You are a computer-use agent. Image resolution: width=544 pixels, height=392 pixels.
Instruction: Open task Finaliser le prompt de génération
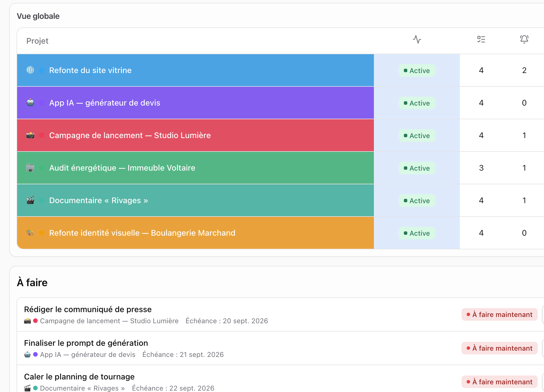[86, 343]
